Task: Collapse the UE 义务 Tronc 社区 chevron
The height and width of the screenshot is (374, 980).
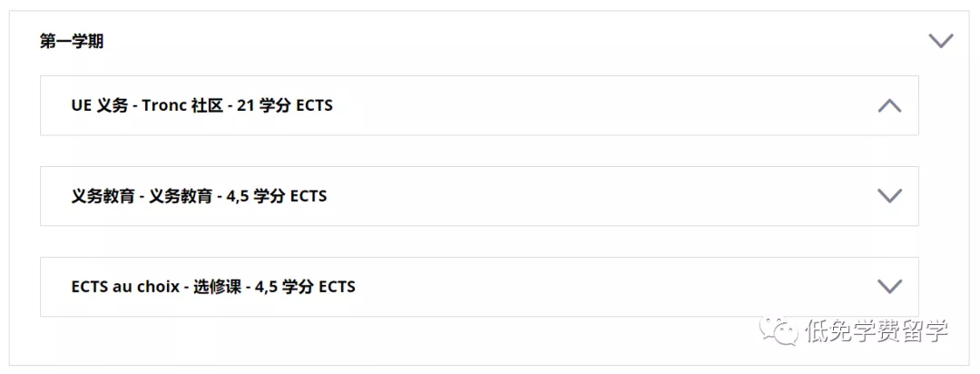Action: click(889, 105)
